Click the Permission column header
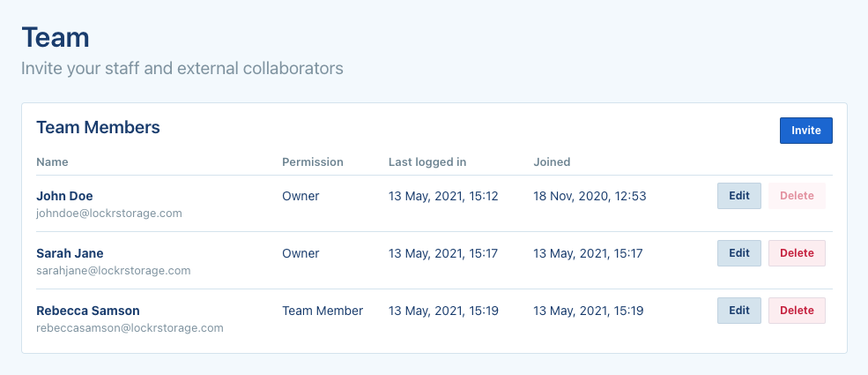Screen dimensions: 868x375 [312, 162]
